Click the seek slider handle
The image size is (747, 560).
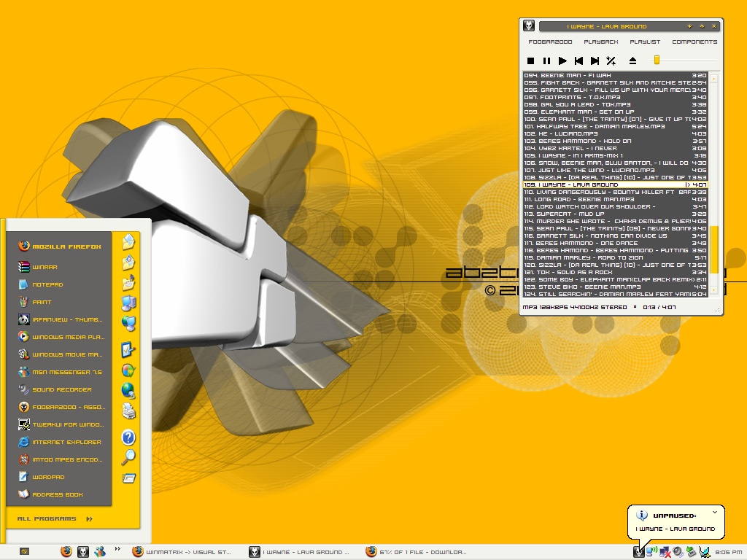(657, 60)
